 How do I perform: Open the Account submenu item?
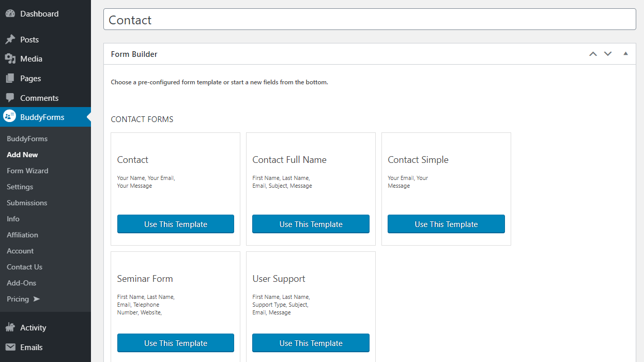click(x=20, y=251)
